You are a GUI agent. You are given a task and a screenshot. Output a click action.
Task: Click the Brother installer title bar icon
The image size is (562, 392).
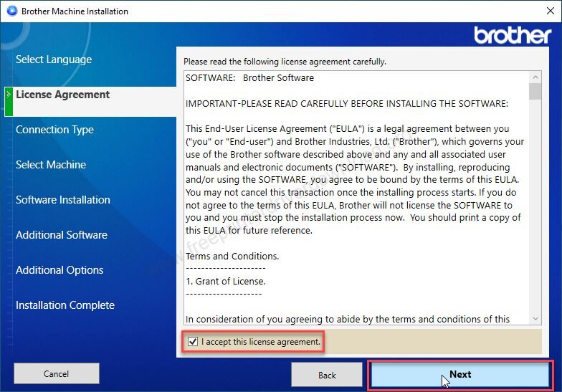tap(11, 11)
